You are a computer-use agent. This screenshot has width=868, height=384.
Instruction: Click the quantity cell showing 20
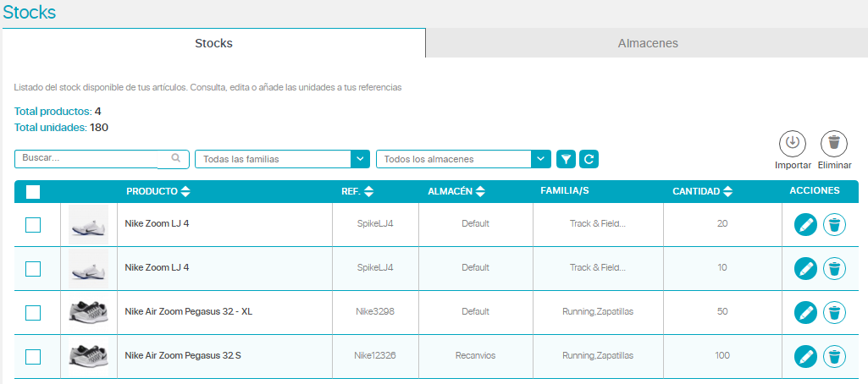(721, 224)
